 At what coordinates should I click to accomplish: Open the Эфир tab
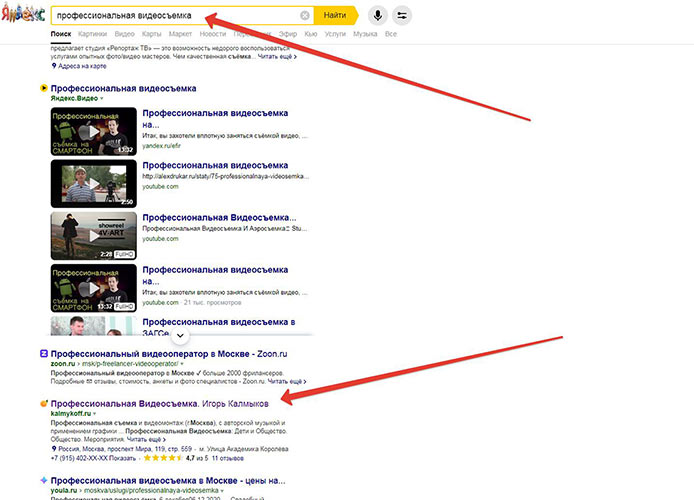pos(288,34)
